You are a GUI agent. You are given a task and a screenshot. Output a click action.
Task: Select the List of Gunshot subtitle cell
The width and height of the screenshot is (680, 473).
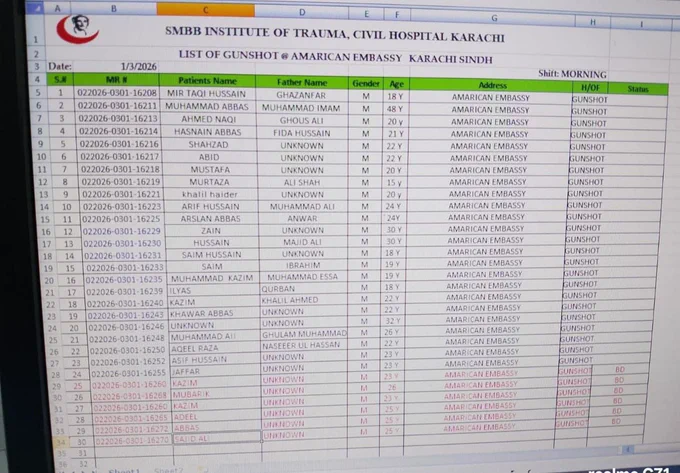pos(335,56)
